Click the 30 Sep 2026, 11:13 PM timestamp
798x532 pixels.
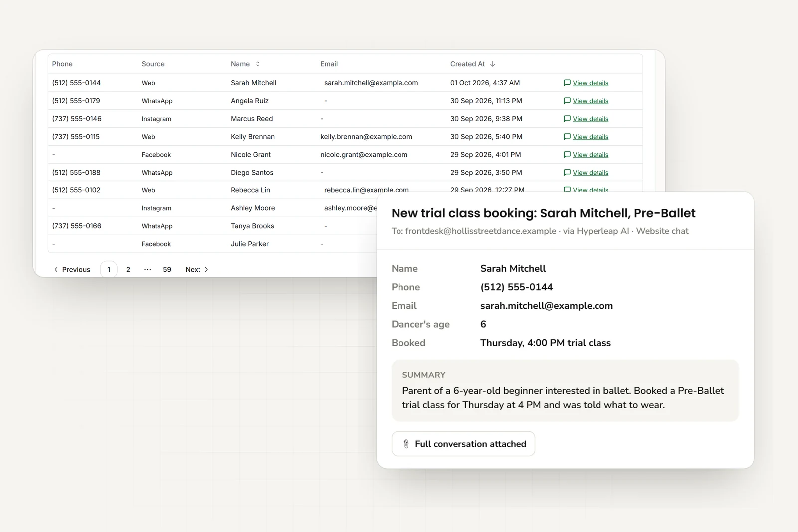486,101
